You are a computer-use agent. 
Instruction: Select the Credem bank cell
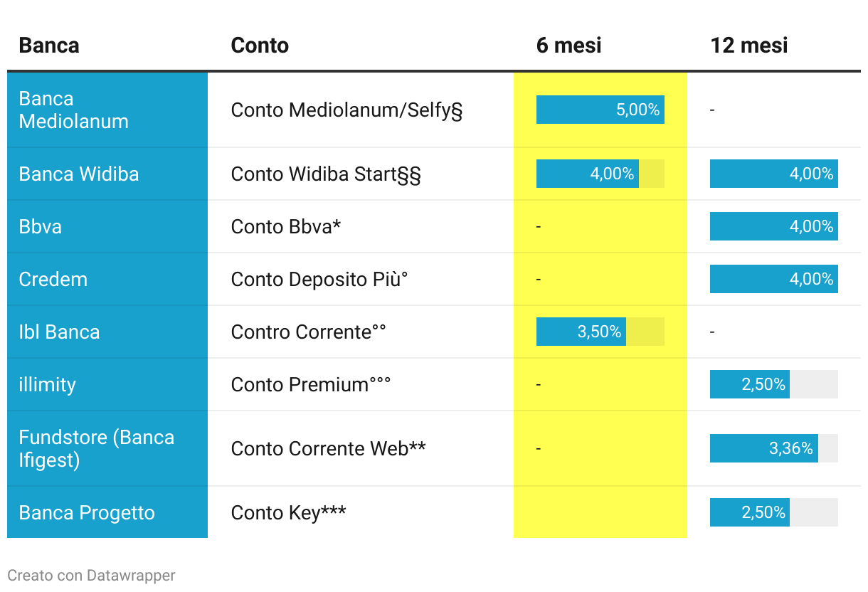point(53,280)
